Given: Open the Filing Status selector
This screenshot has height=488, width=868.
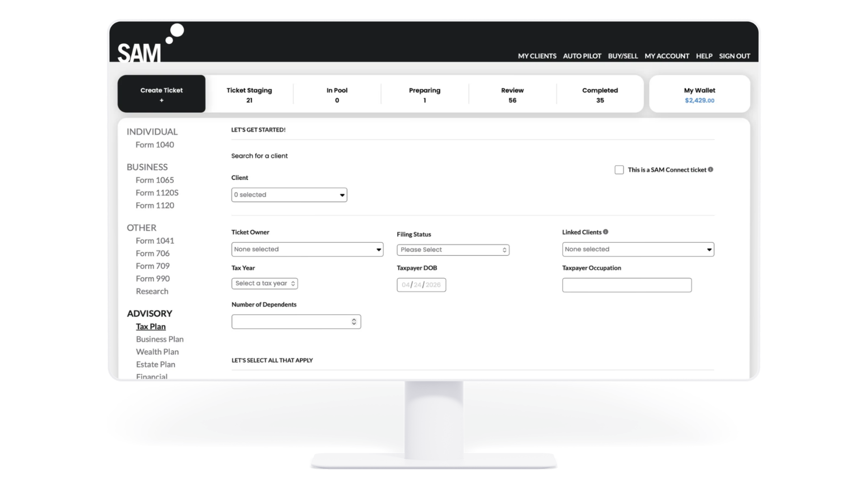Looking at the screenshot, I should (453, 250).
